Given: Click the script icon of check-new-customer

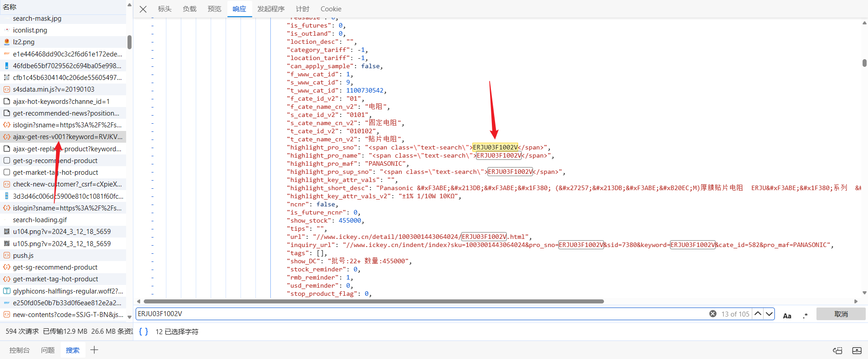Looking at the screenshot, I should pyautogui.click(x=7, y=184).
